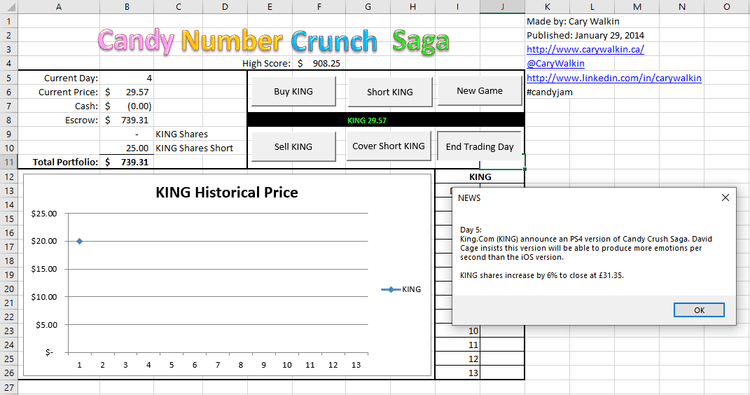Click the Short KING button

[x=390, y=92]
